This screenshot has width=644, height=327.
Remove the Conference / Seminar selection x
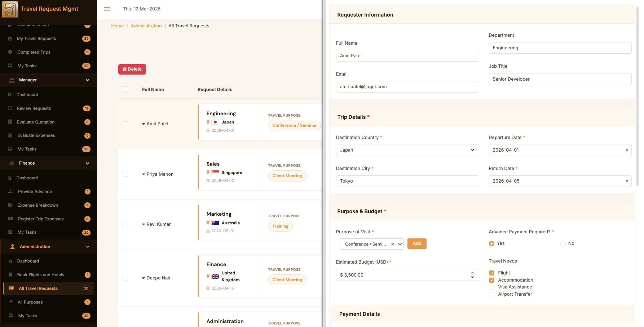[392, 244]
